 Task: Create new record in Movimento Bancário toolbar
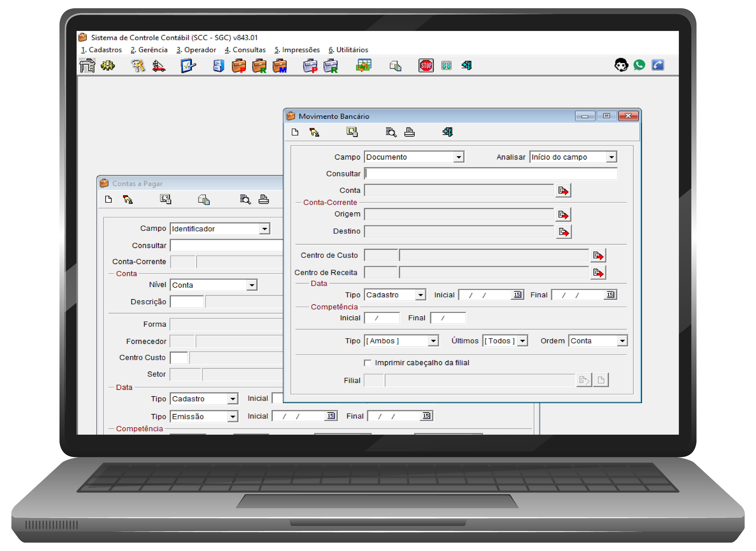(x=295, y=132)
